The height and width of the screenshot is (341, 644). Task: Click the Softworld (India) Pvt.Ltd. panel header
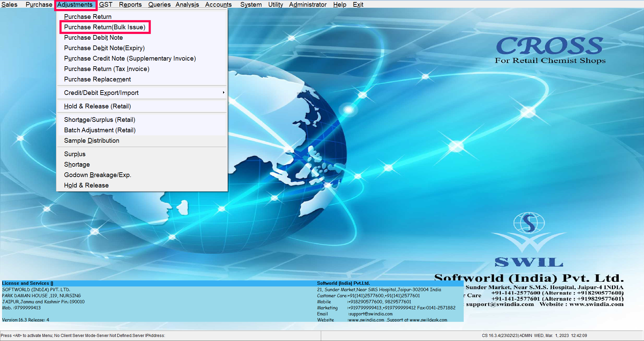[343, 283]
